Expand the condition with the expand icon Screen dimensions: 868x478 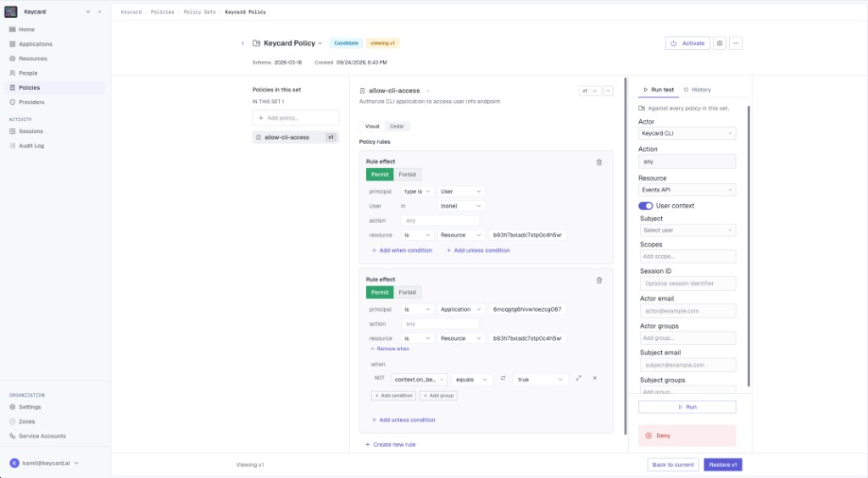(578, 378)
